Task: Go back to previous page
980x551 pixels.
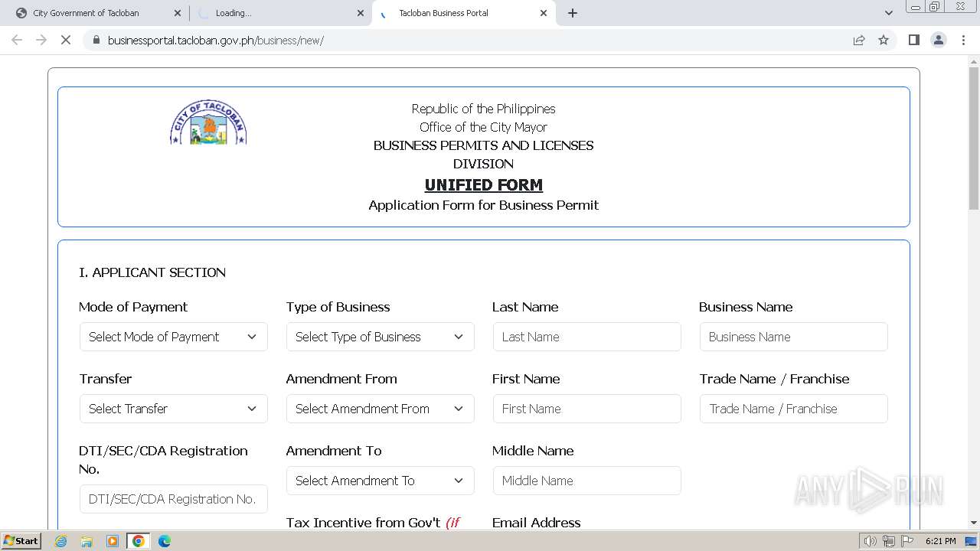Action: click(x=17, y=40)
